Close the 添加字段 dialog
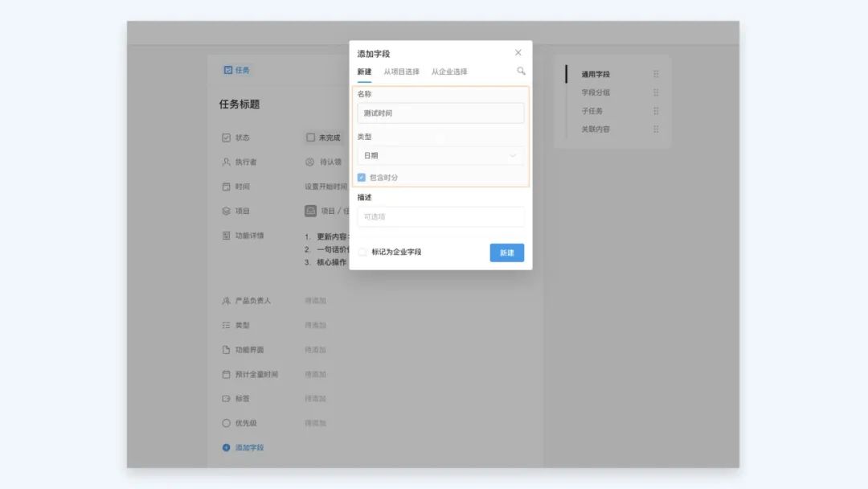Viewport: 868px width, 489px height. click(x=518, y=53)
